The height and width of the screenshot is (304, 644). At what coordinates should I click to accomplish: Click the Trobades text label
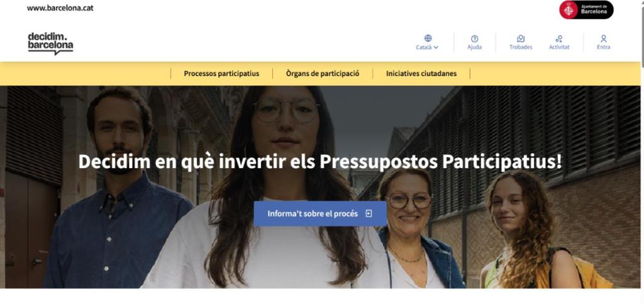[x=521, y=47]
